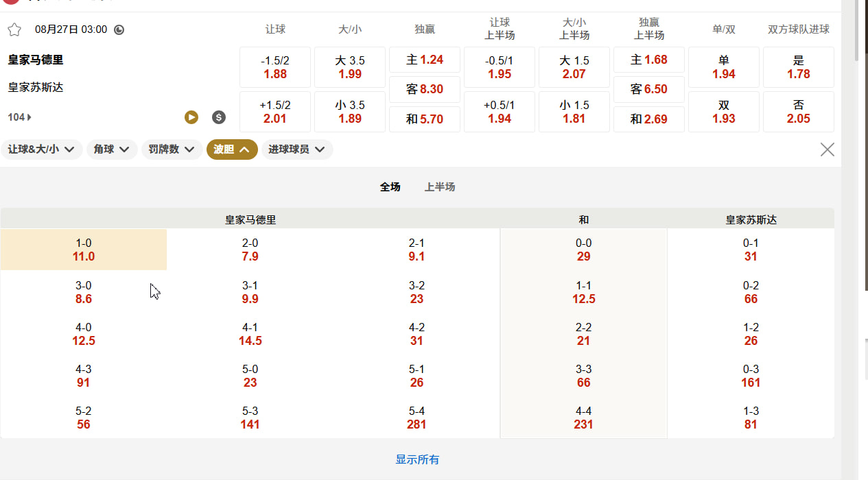
Task: Click the dollar sign cash-out icon
Action: [x=219, y=117]
